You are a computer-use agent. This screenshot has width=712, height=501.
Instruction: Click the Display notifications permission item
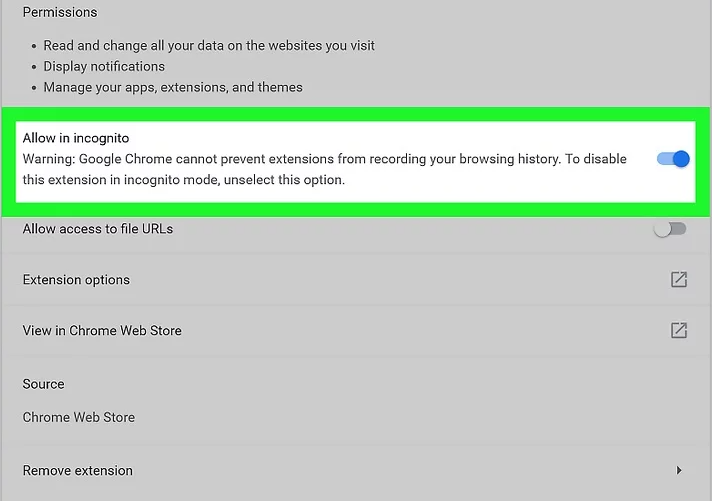(x=104, y=66)
